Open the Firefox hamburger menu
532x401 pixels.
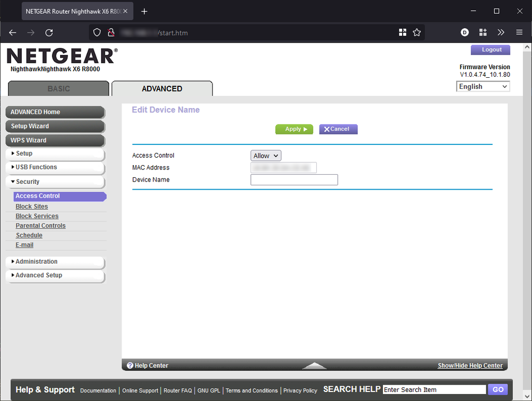click(519, 32)
